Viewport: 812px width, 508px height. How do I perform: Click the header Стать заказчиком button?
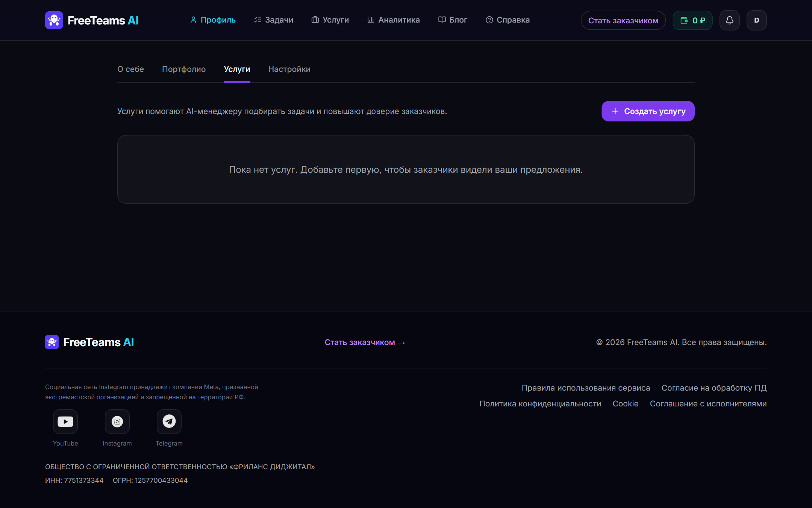pos(623,20)
